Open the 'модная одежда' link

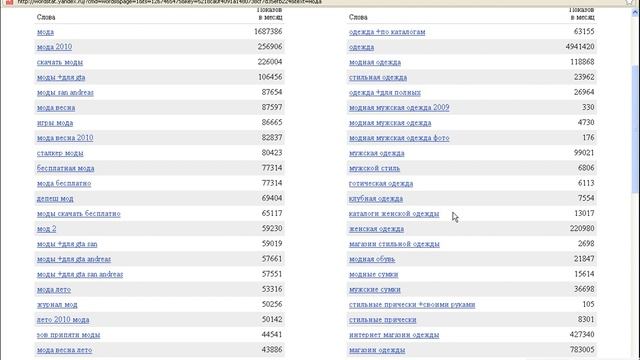point(375,62)
